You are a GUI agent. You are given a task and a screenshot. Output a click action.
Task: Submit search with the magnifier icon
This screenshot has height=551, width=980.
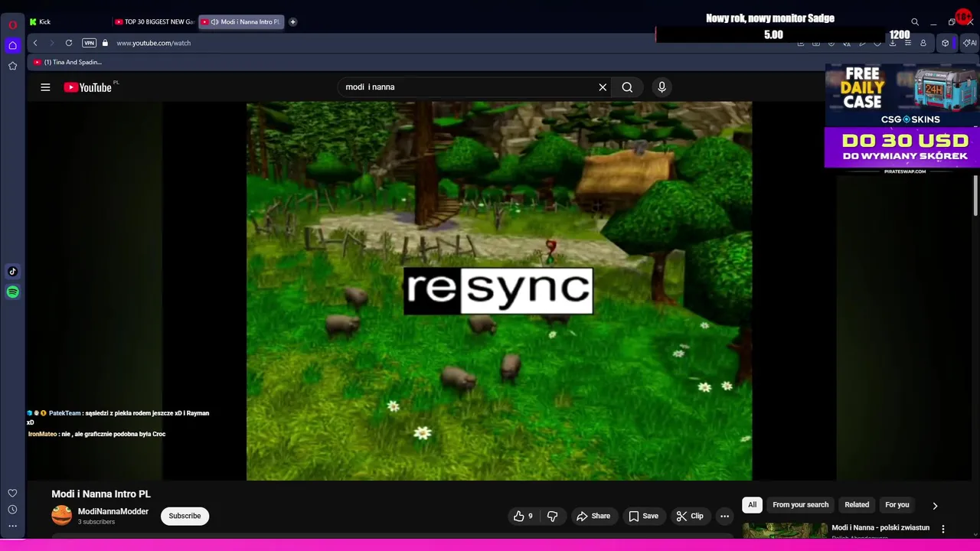pos(627,87)
